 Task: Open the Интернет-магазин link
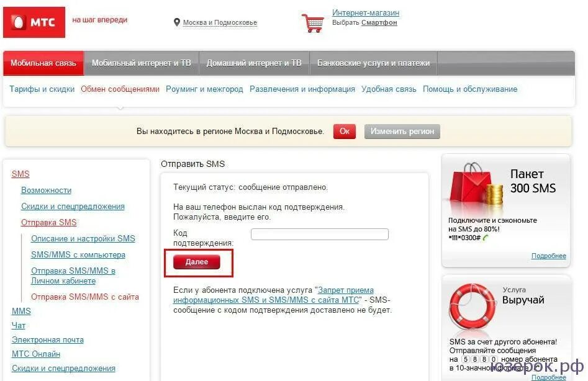(366, 13)
